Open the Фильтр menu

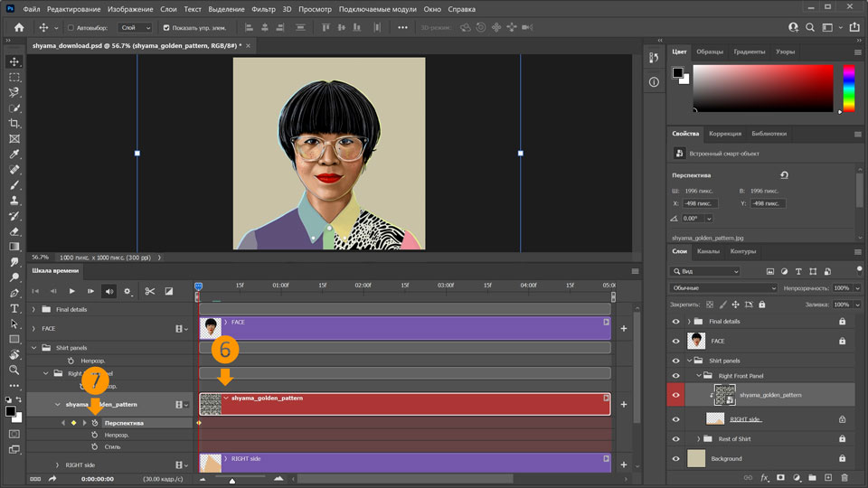coord(264,8)
